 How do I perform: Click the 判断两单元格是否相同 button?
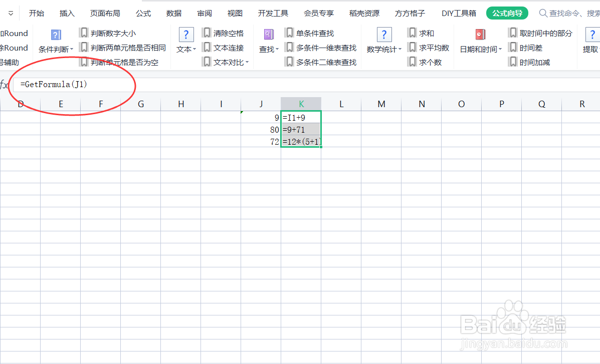(x=123, y=48)
